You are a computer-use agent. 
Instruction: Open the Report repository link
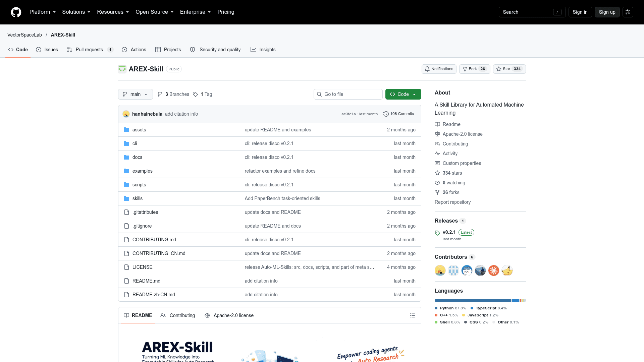coord(452,202)
